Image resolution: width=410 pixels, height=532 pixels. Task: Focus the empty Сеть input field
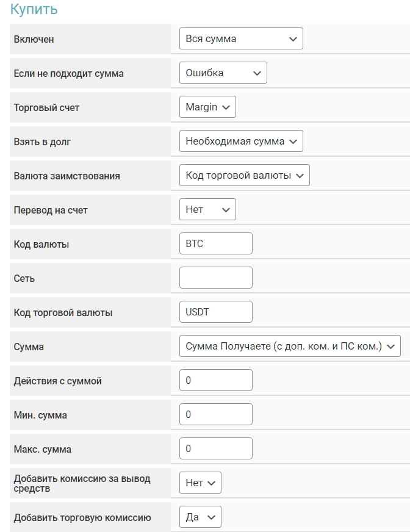[215, 278]
